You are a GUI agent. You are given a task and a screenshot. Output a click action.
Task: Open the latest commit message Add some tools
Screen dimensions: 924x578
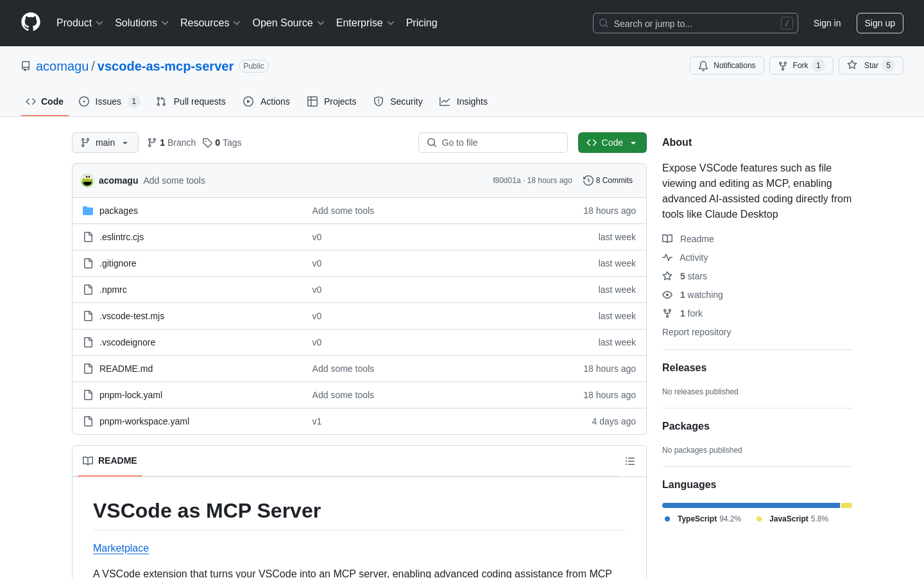(x=175, y=180)
